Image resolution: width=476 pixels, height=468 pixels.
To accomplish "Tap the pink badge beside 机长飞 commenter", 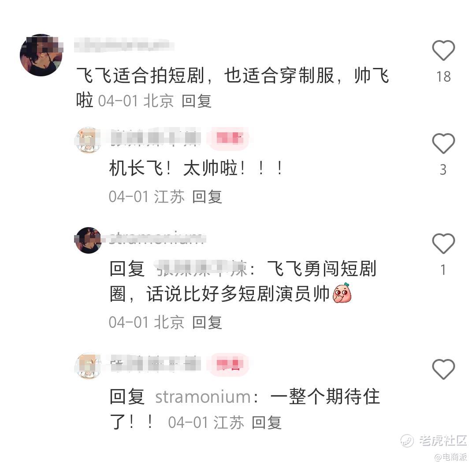I will tap(230, 139).
